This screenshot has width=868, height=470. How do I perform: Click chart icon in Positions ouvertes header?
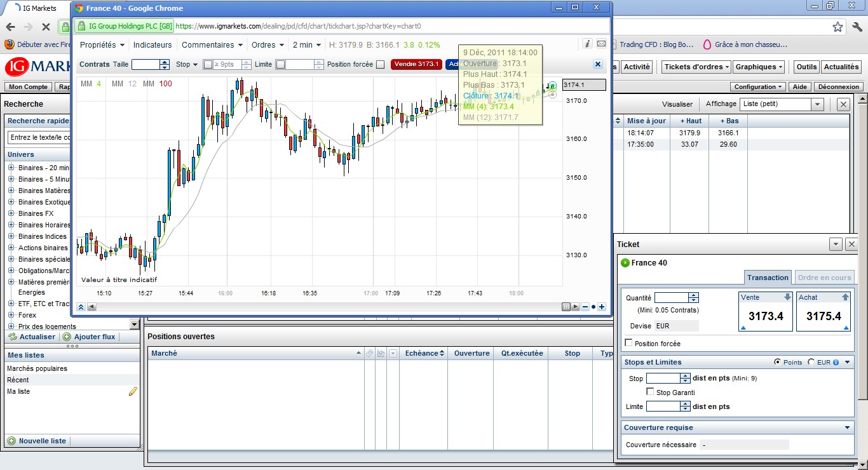pos(381,353)
